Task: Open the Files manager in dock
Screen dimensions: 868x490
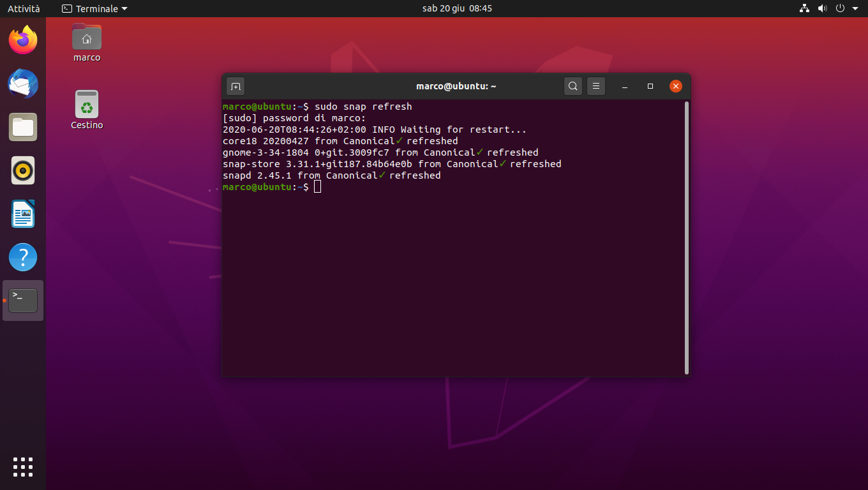Action: click(x=23, y=127)
